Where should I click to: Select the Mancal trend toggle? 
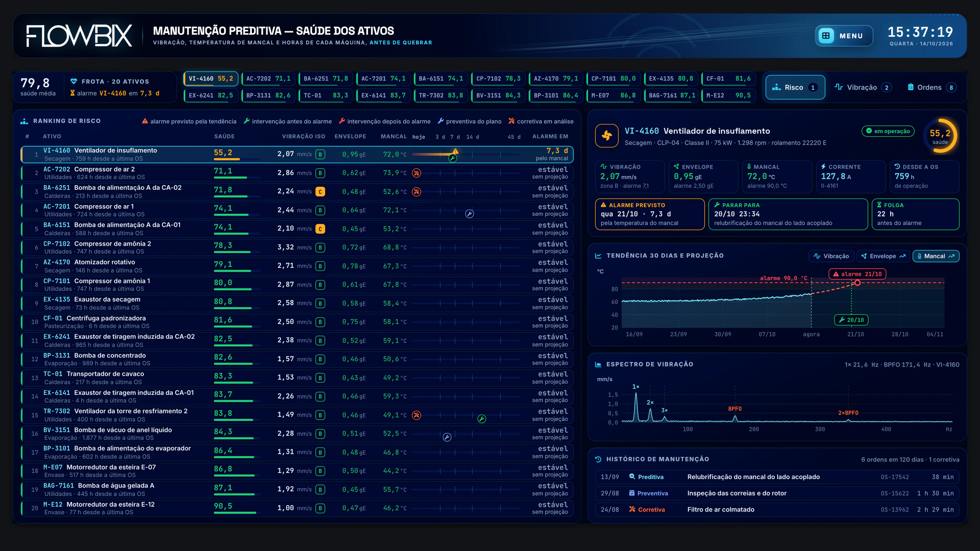[x=936, y=256]
